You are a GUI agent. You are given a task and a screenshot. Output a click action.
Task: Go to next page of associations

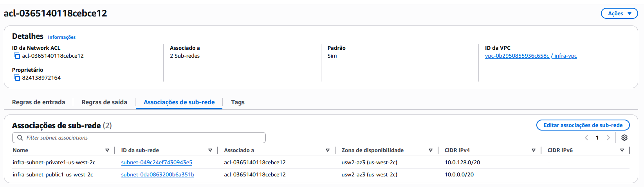pos(608,138)
